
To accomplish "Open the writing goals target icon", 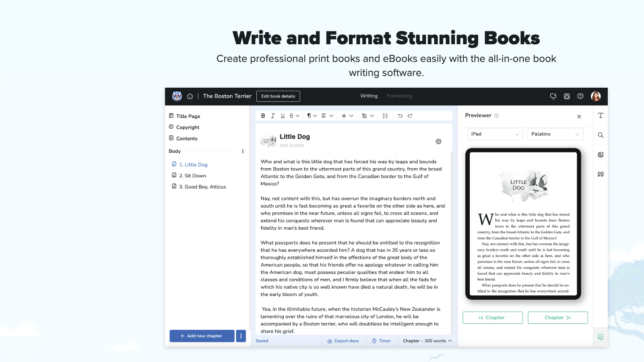I will (x=601, y=154).
